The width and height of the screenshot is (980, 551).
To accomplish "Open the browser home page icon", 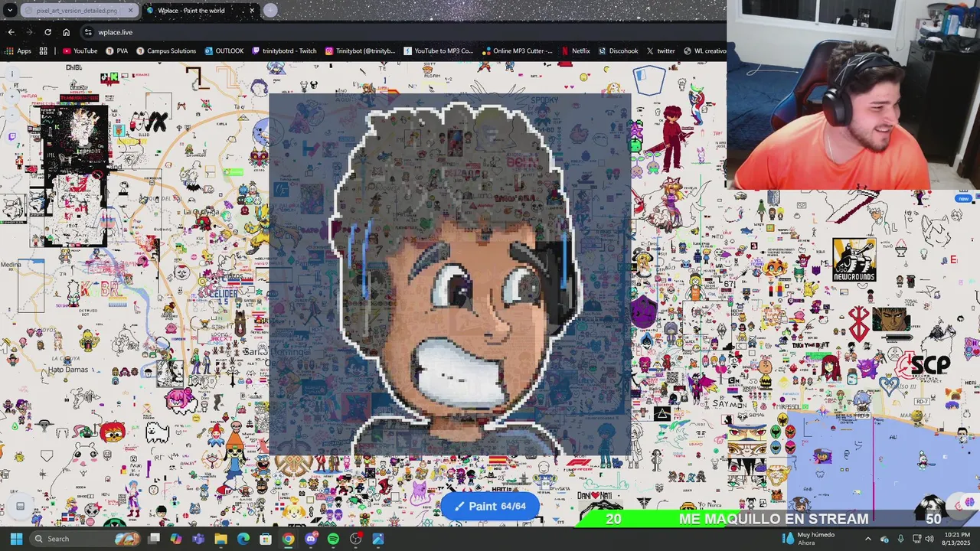I will coord(66,32).
